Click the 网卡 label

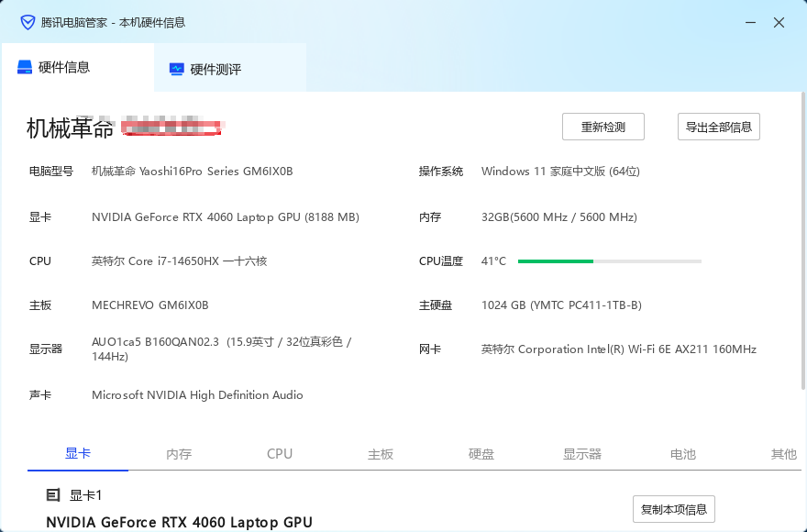[x=430, y=349]
